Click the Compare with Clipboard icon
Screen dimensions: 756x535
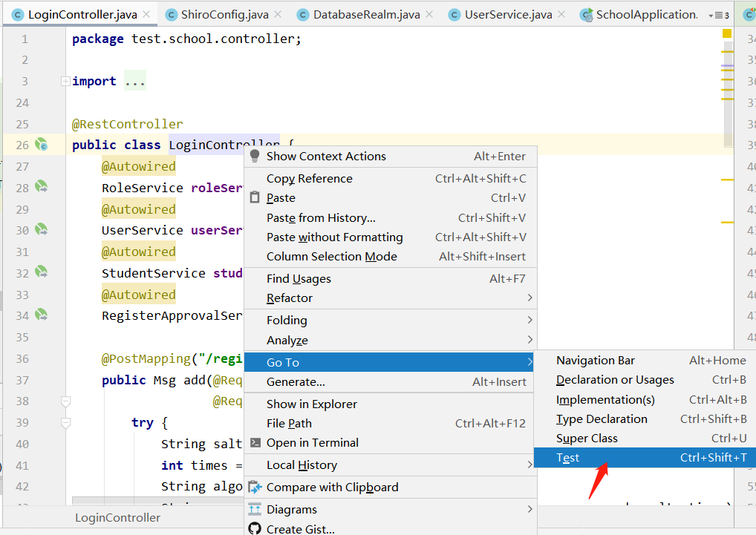coord(255,487)
